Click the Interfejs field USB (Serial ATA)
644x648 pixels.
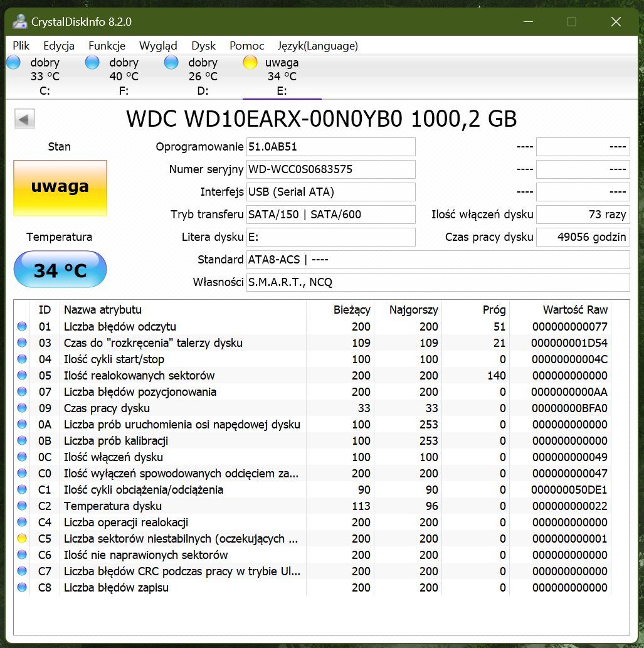tap(331, 192)
